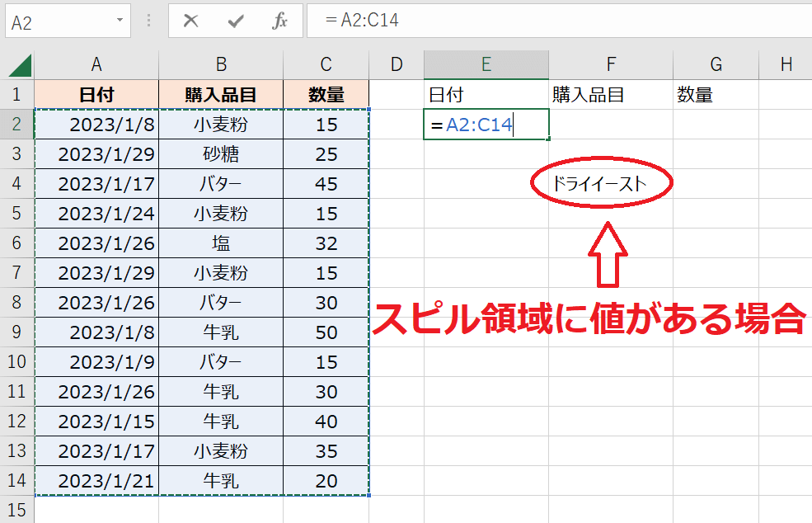Select row 9 header
This screenshot has height=523, width=812.
pyautogui.click(x=16, y=332)
